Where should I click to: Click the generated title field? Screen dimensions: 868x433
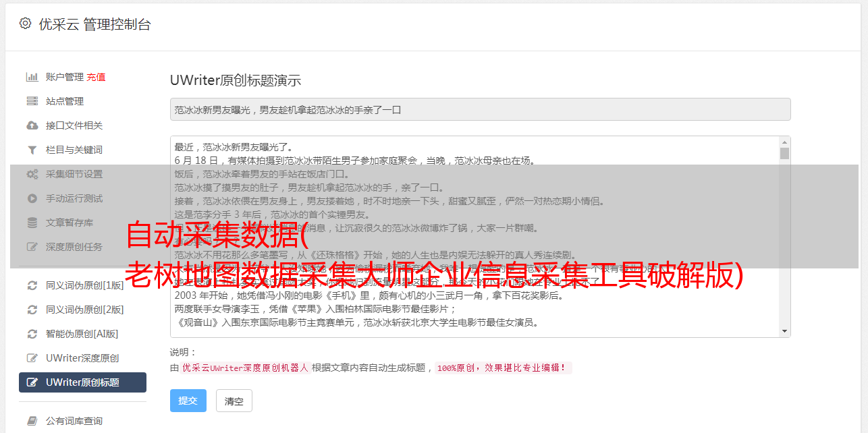pos(480,109)
